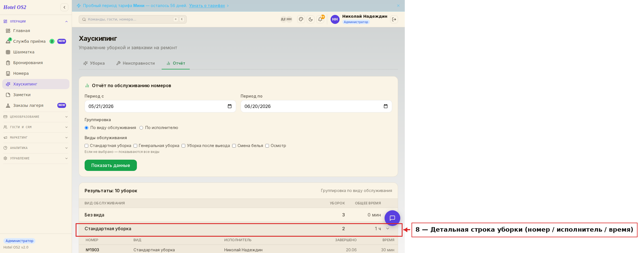Switch to the Уборка tab
Image resolution: width=644 pixels, height=253 pixels.
pyautogui.click(x=94, y=63)
